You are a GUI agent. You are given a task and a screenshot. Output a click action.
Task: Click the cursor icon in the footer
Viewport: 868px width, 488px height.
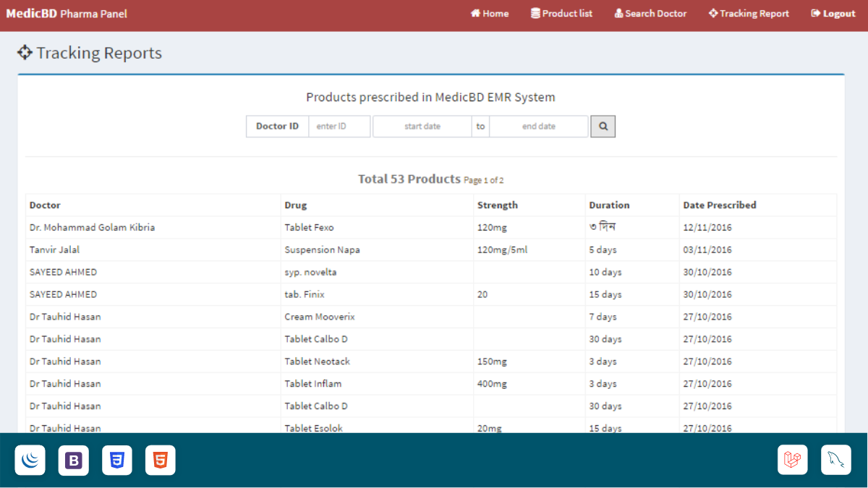[x=835, y=460]
